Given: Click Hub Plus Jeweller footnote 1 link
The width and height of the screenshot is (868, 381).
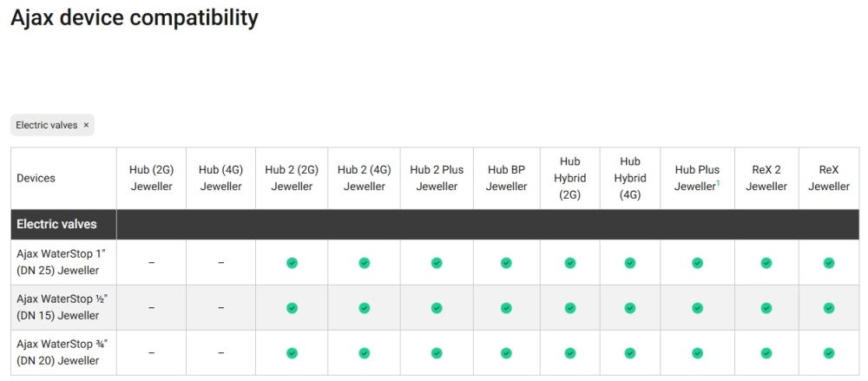Looking at the screenshot, I should point(718,182).
